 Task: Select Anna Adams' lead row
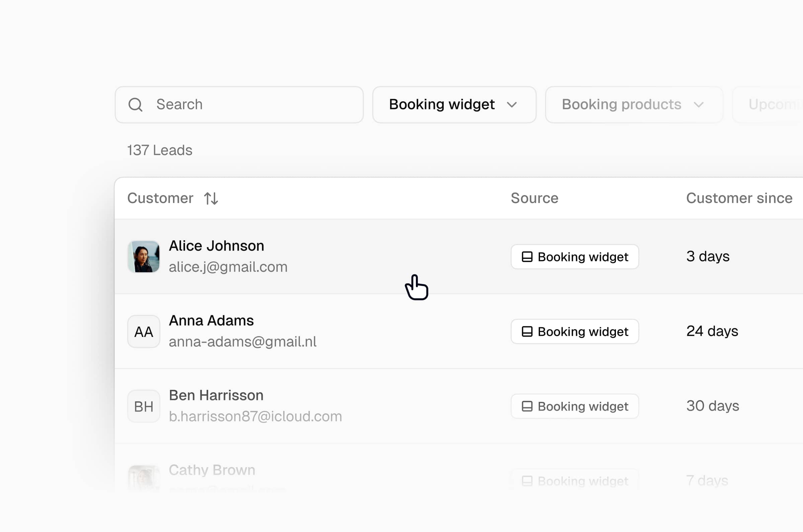point(373,332)
